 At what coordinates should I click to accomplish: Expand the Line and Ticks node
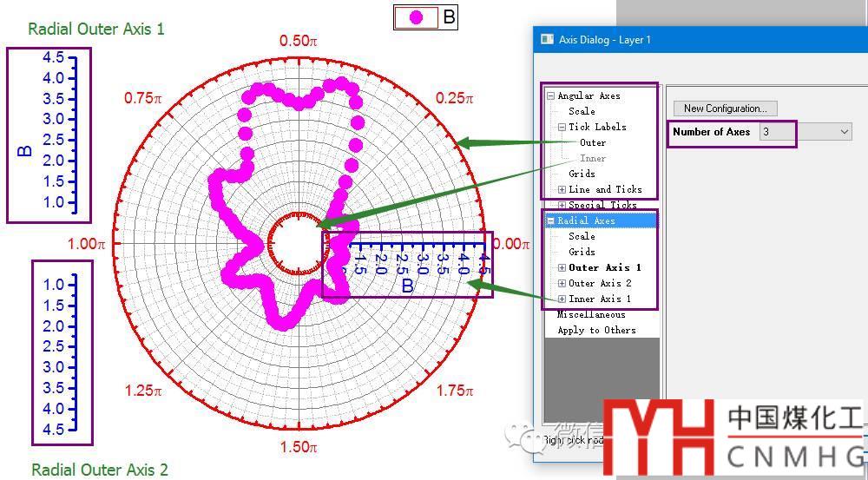[562, 190]
